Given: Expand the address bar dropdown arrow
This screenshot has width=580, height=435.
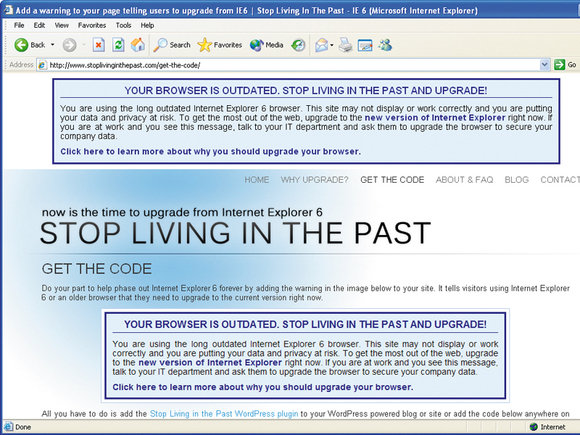Looking at the screenshot, I should coord(544,65).
